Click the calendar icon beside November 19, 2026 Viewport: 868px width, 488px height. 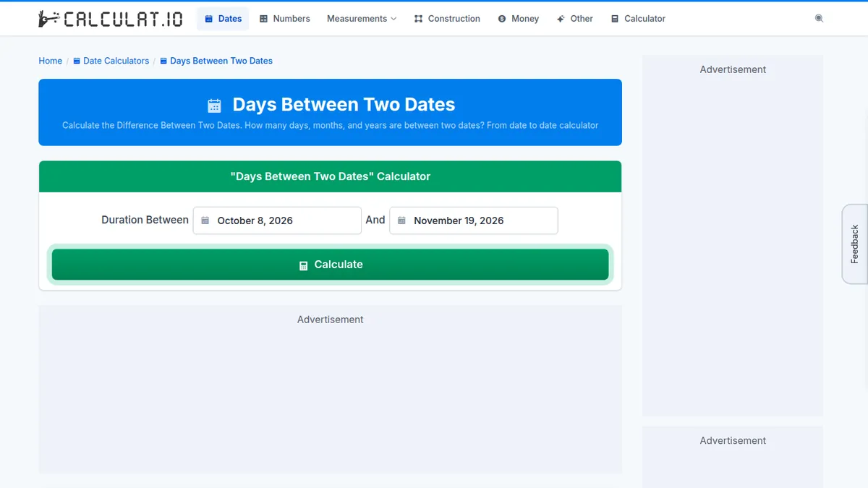[401, 221]
